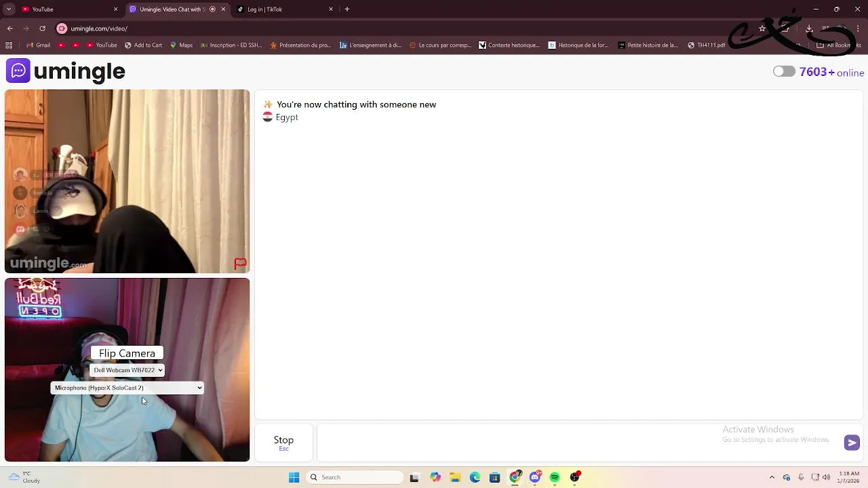The width and height of the screenshot is (868, 488).
Task: Open Microsoft Store from taskbar
Action: pyautogui.click(x=494, y=477)
